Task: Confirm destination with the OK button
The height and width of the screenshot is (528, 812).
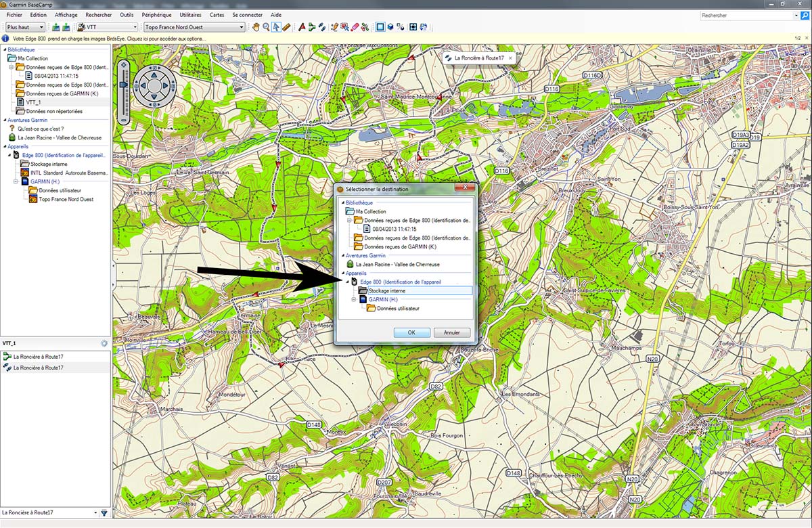Action: point(411,332)
